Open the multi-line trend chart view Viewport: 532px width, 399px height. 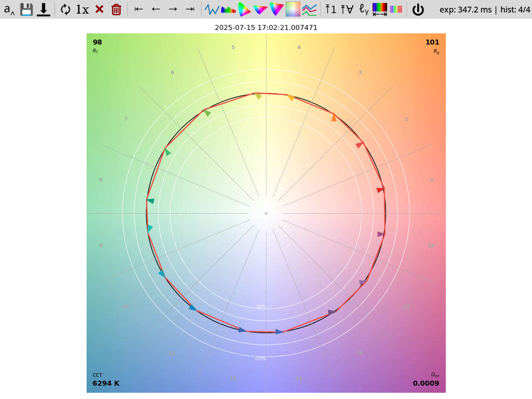coord(309,9)
